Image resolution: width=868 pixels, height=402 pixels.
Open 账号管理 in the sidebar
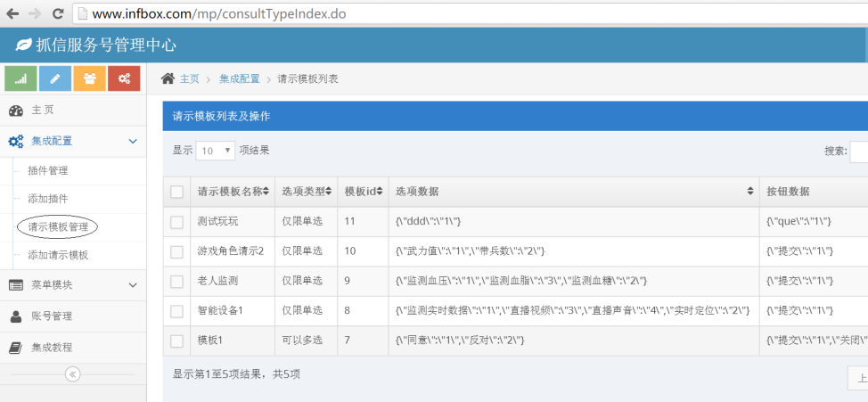tap(52, 316)
